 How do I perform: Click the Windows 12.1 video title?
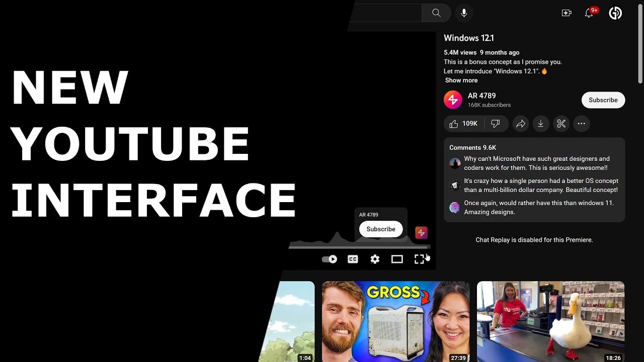(x=469, y=38)
